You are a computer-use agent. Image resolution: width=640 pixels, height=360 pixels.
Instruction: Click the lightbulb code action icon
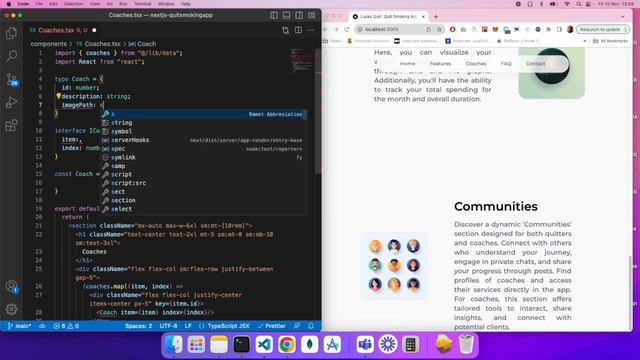(x=58, y=96)
